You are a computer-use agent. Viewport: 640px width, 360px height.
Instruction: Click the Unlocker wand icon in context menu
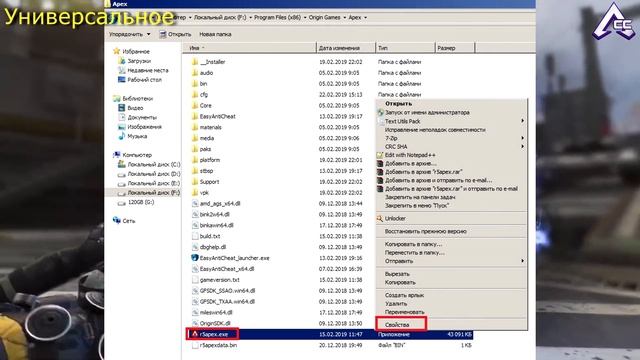tap(380, 218)
